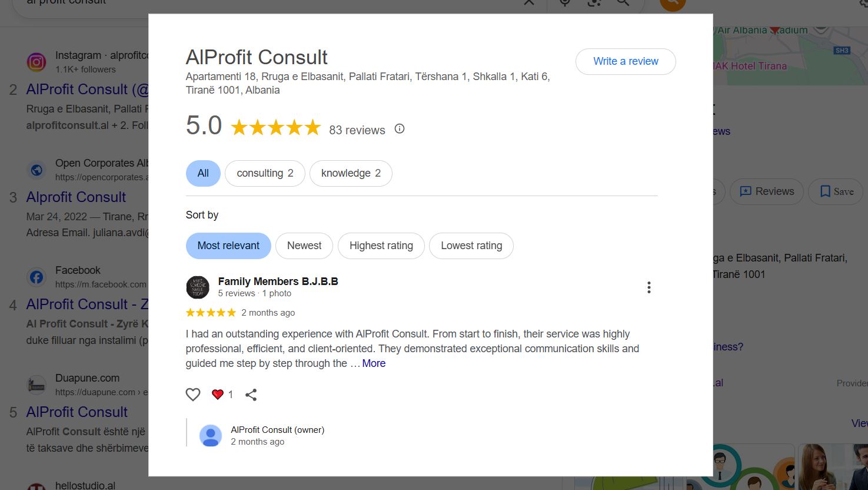Click the red heart reaction icon
868x490 pixels.
coord(218,395)
